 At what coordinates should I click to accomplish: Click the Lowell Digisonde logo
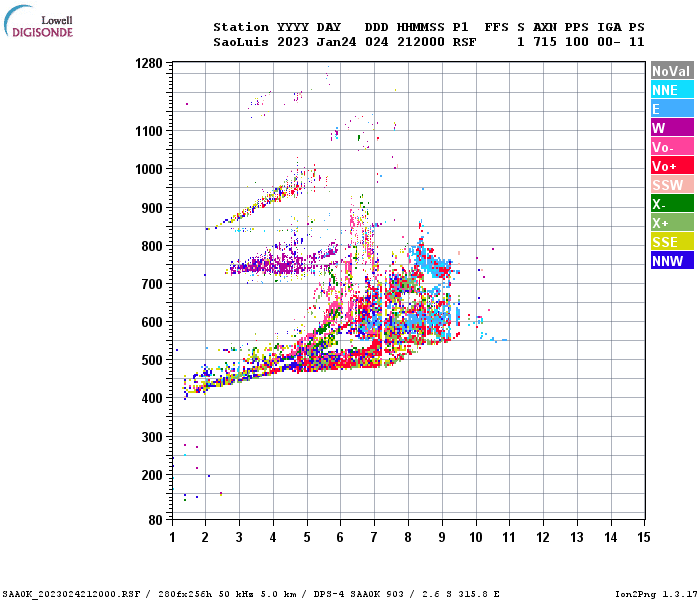(x=38, y=22)
